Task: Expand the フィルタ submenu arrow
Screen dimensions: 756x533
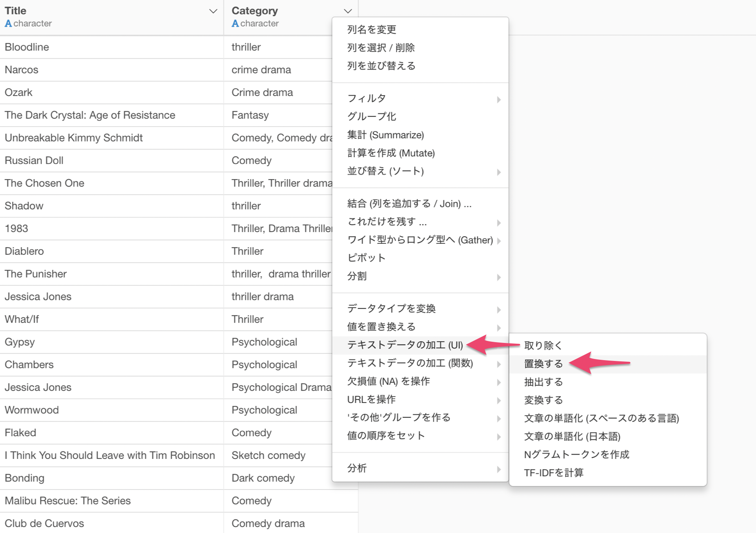Action: click(x=498, y=100)
